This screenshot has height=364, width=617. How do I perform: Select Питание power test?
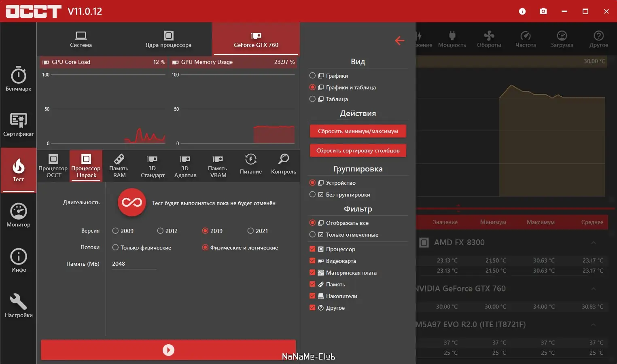(251, 166)
